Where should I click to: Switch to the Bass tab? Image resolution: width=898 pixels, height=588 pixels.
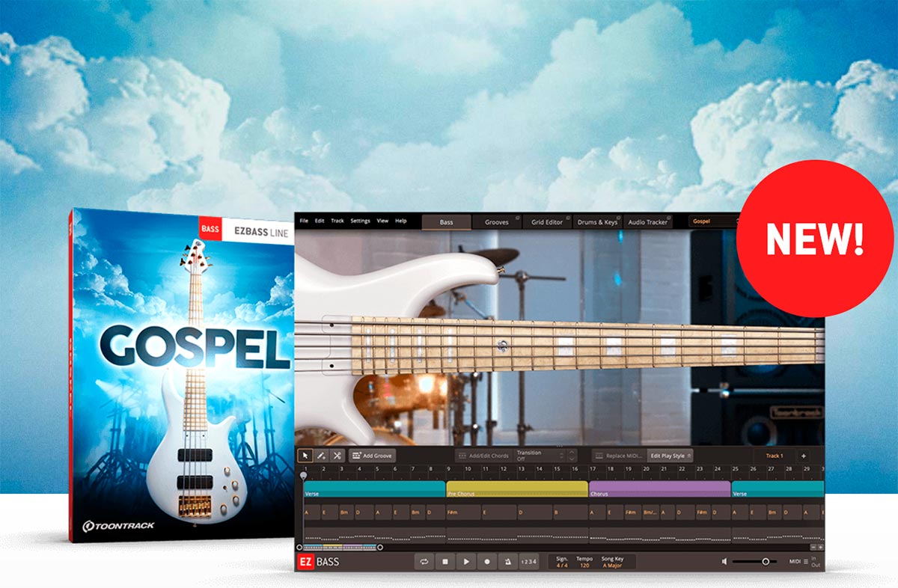[447, 222]
